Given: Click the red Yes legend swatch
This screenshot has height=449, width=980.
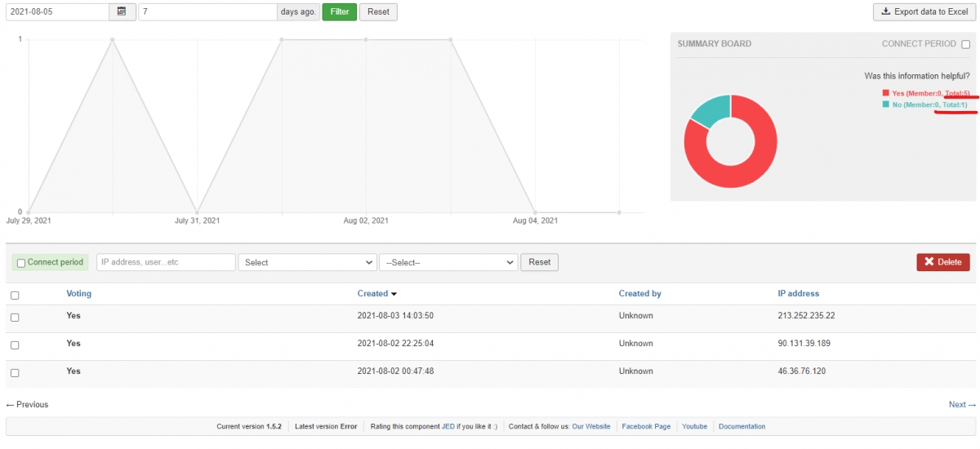Looking at the screenshot, I should click(885, 93).
